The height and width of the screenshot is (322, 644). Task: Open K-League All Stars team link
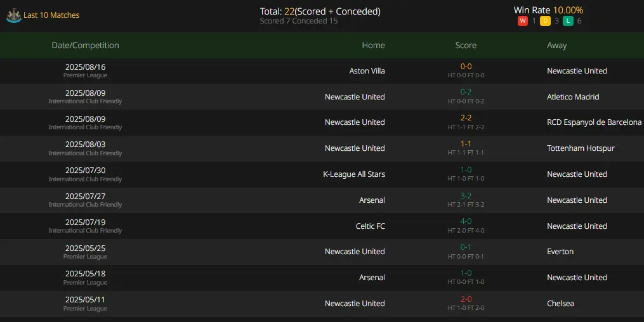[x=354, y=174]
